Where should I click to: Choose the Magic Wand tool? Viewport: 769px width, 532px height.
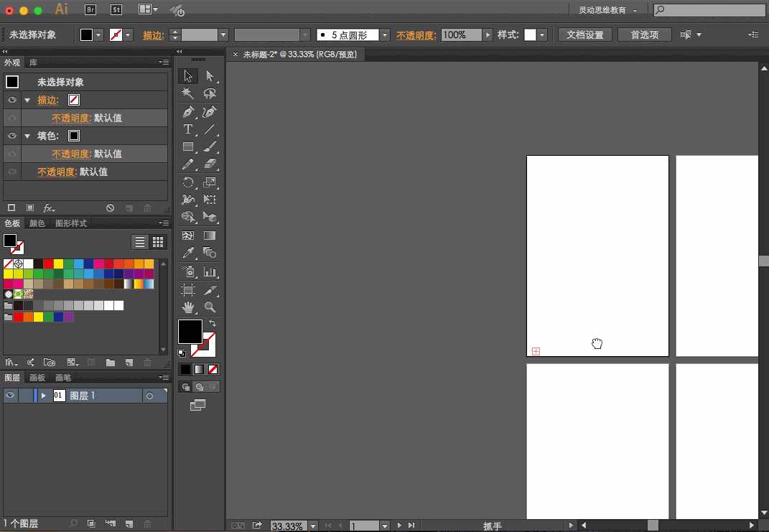188,93
